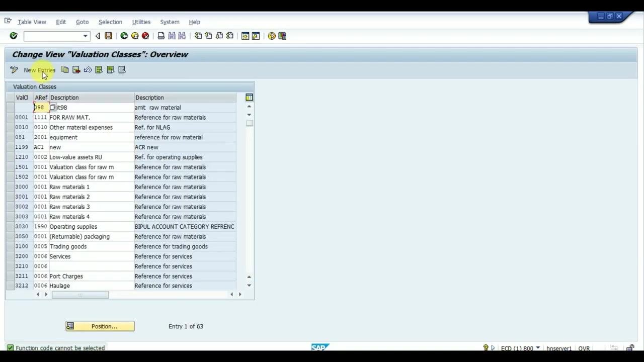Open the command field dropdown arrow

click(85, 36)
